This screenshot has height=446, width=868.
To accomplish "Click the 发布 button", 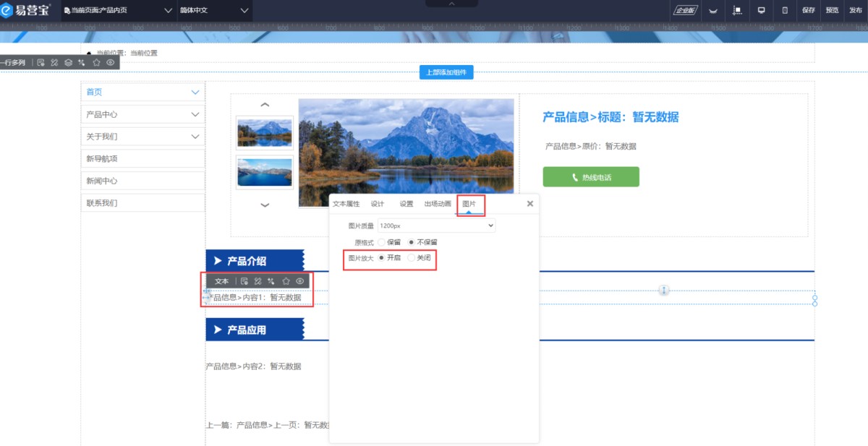I will click(856, 10).
